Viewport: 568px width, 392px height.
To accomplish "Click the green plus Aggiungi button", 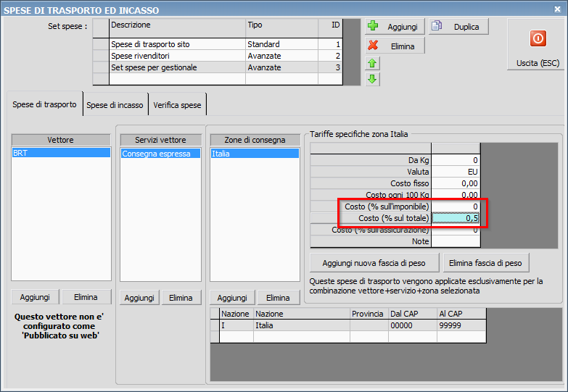I will pos(395,26).
